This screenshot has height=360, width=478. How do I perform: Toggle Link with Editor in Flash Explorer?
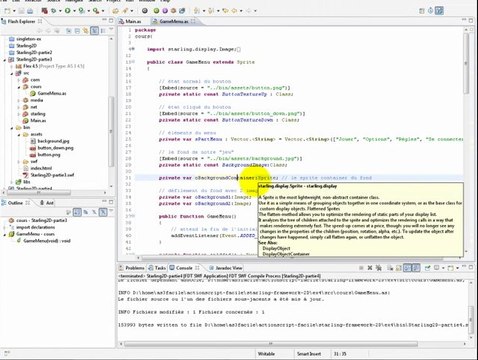click(x=86, y=31)
